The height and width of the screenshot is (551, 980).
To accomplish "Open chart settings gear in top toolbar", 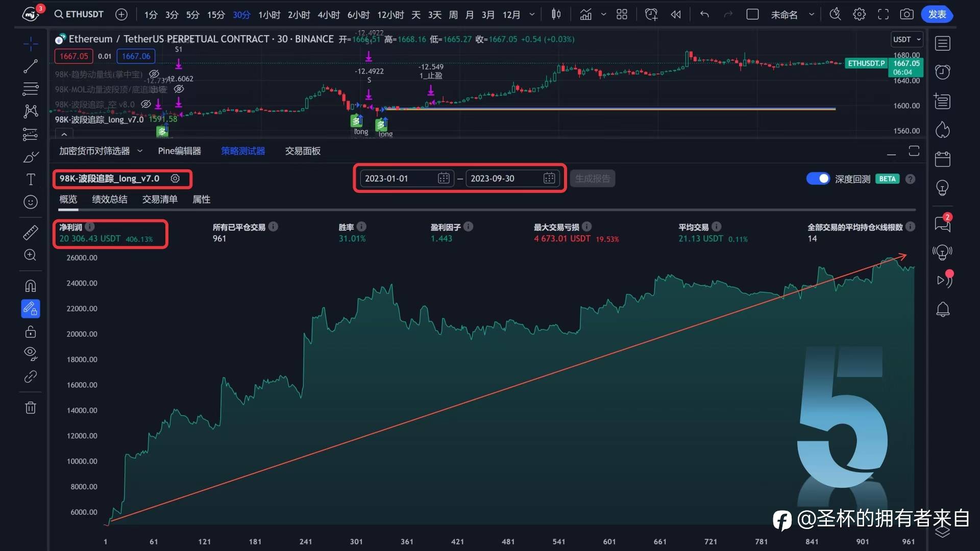I will 859,14.
